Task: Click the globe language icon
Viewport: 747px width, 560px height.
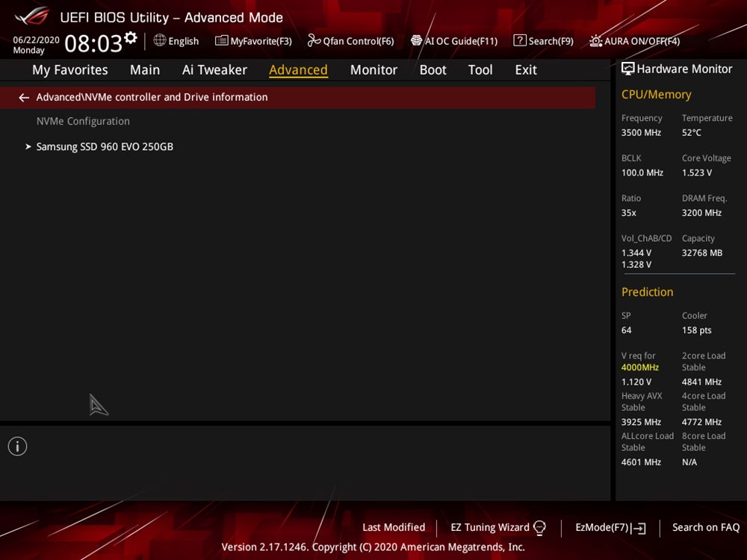Action: [160, 40]
